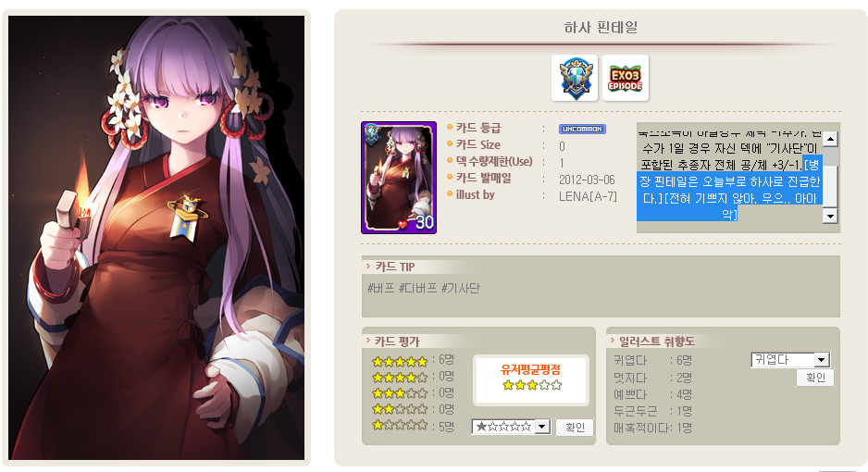This screenshot has width=868, height=472.
Task: Open the 귀엽다 illustration preference dropdown
Action: (790, 360)
